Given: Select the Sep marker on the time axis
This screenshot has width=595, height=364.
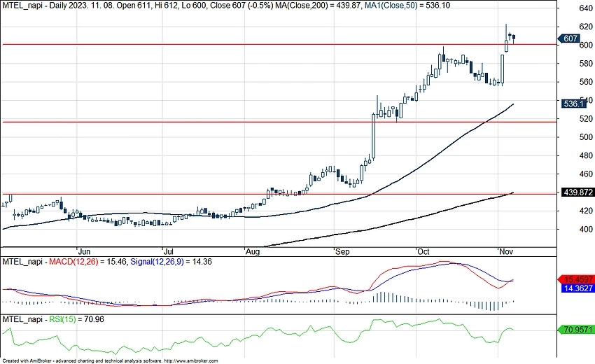Looking at the screenshot, I should click(341, 251).
